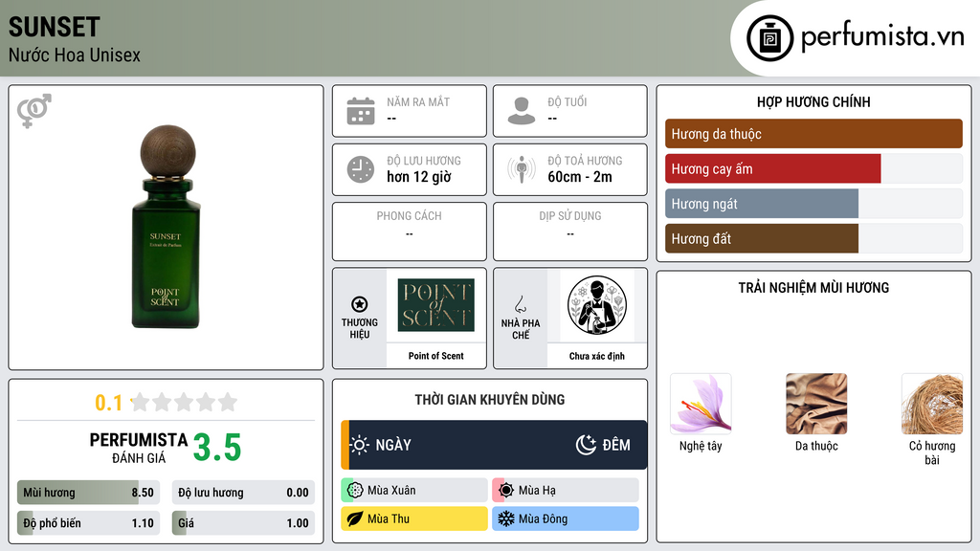
Task: Click the clock icon for Độ lưu hương
Action: click(x=361, y=169)
